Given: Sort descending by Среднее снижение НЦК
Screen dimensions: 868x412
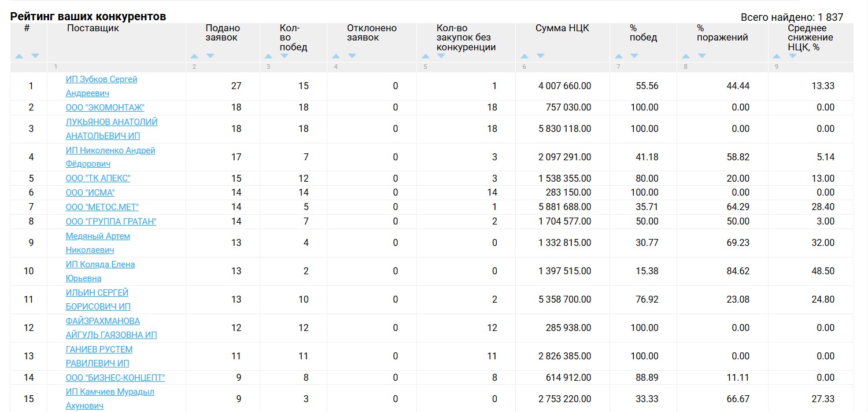Looking at the screenshot, I should pos(793,56).
